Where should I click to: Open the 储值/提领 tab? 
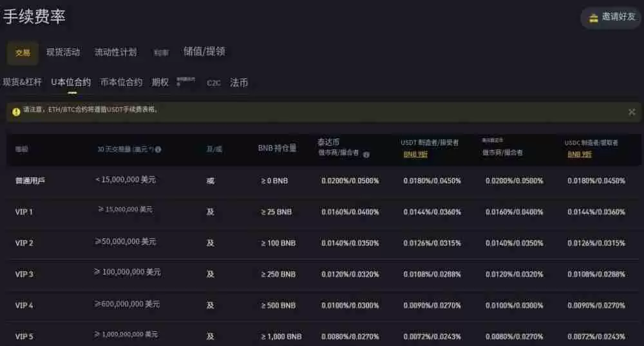pyautogui.click(x=204, y=52)
